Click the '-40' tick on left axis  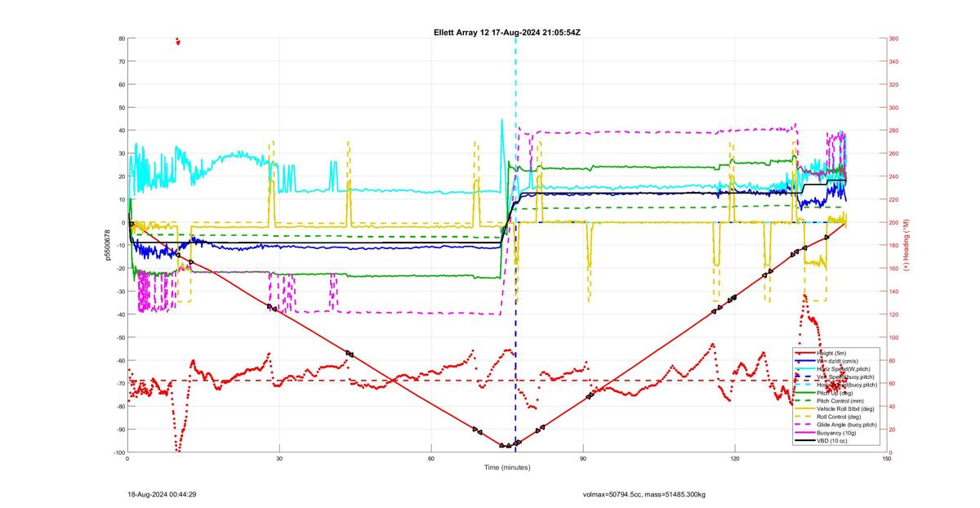click(x=119, y=314)
